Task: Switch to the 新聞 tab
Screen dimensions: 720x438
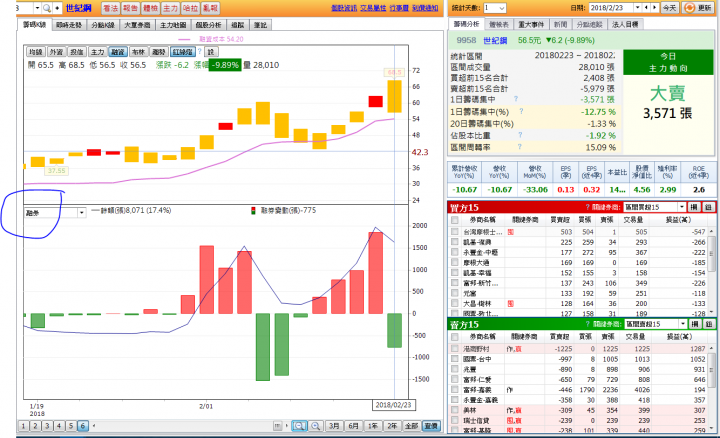Action: [560, 24]
